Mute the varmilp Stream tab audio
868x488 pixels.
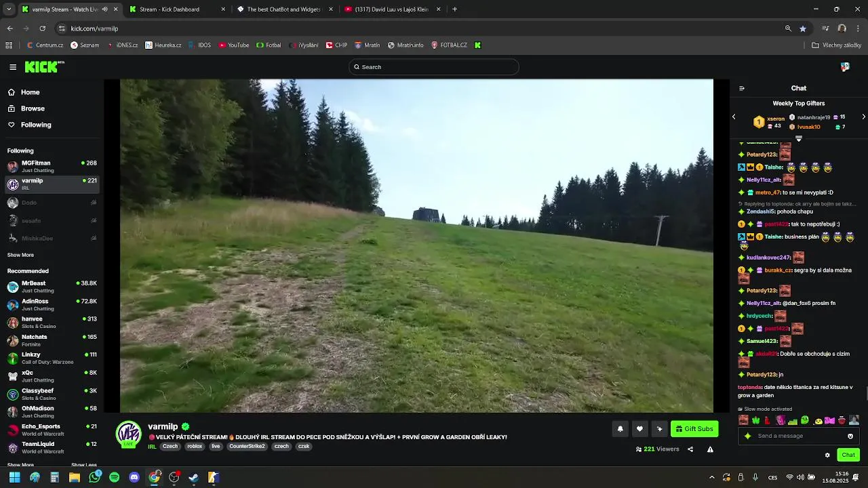[104, 9]
